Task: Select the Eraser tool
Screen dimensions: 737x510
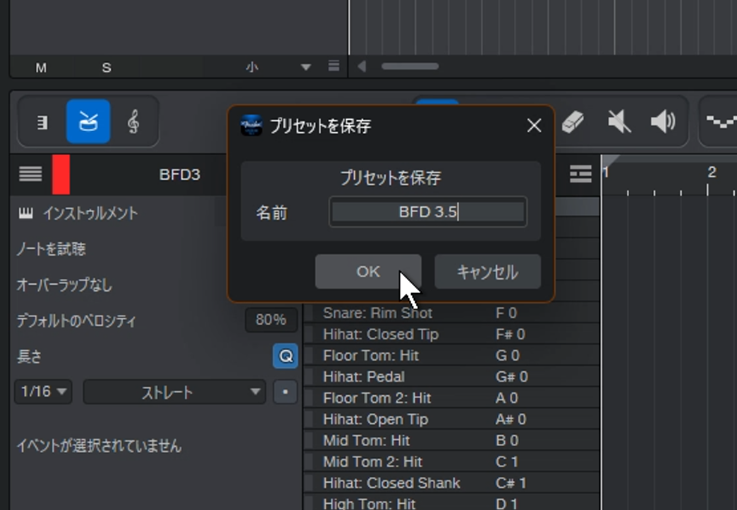Action: (573, 122)
